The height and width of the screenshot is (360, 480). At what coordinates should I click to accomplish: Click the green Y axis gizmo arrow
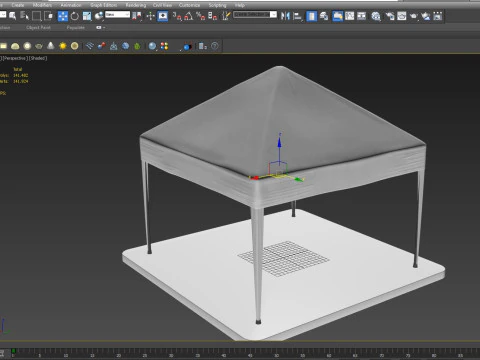tap(298, 179)
